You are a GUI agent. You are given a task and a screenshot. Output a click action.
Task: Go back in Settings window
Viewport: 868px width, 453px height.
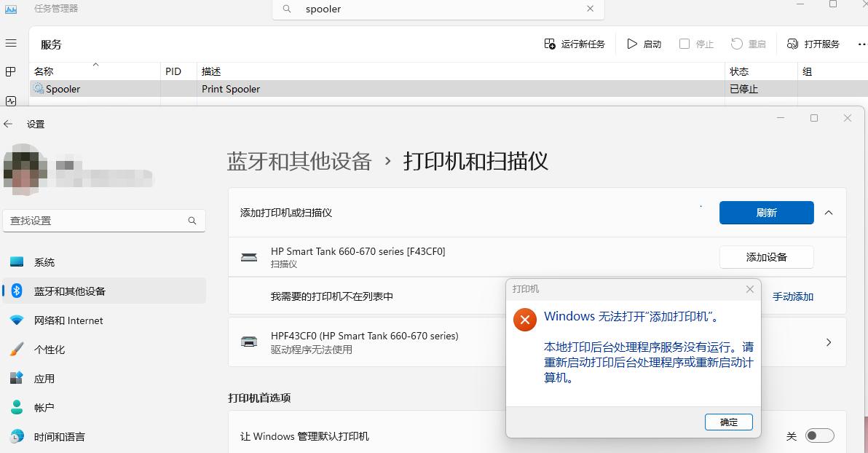[8, 124]
